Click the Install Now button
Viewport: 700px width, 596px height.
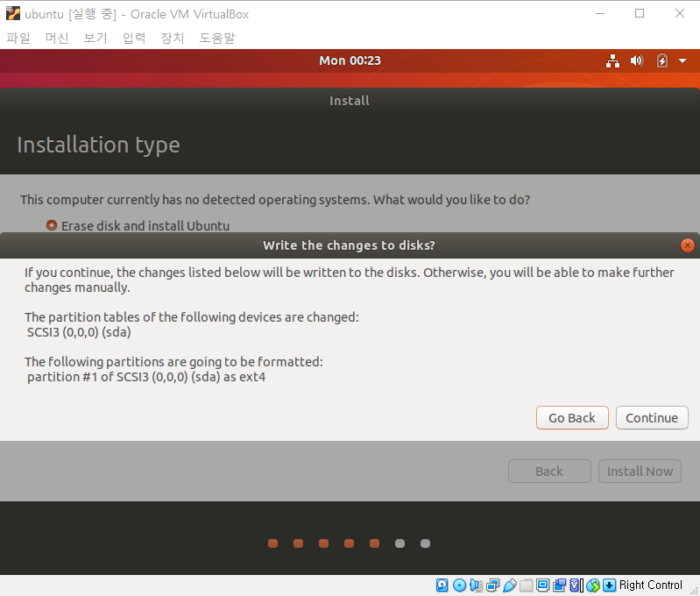pos(640,472)
